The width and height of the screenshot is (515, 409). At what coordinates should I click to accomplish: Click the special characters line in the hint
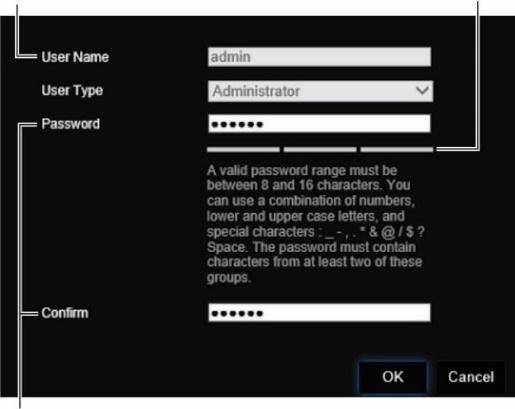[315, 232]
